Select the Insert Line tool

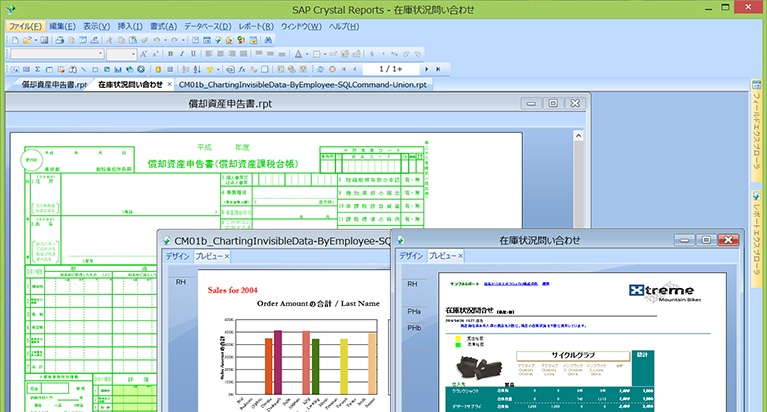83,69
